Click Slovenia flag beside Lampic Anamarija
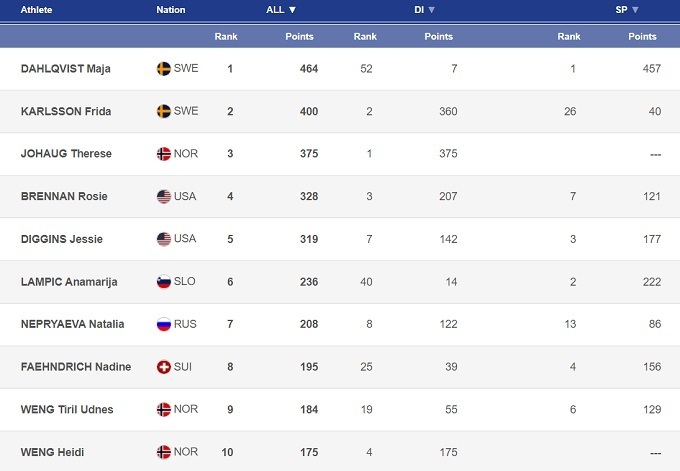This screenshot has height=471, width=680. (164, 282)
